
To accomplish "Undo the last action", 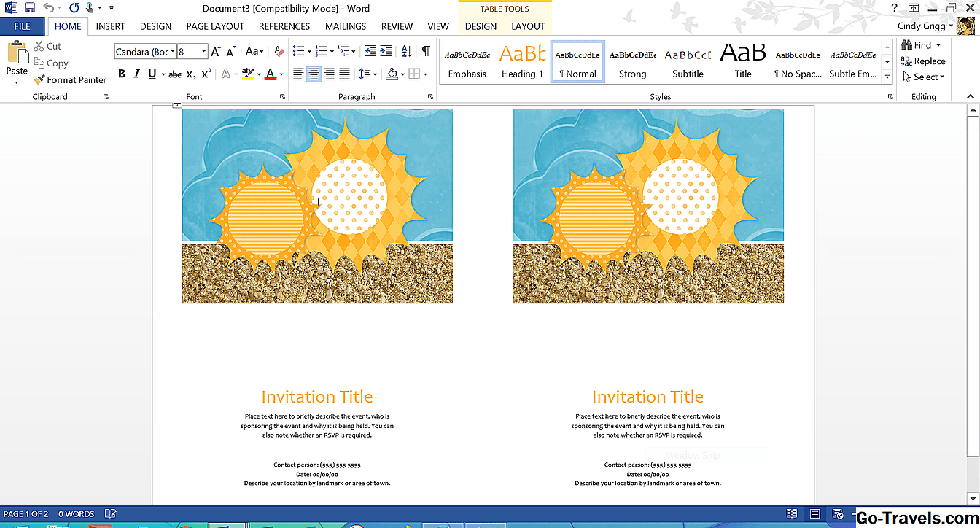I will [x=49, y=8].
